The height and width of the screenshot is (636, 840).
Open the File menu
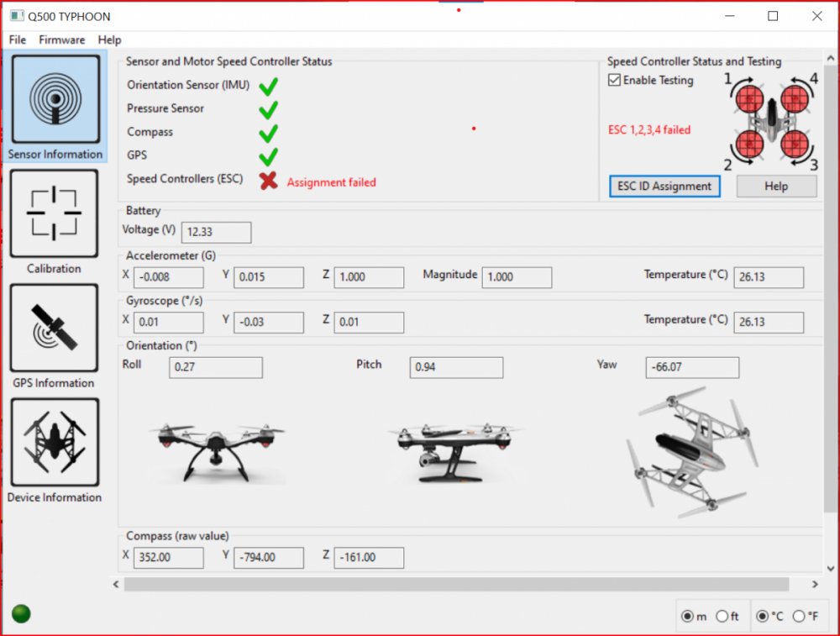tap(17, 39)
